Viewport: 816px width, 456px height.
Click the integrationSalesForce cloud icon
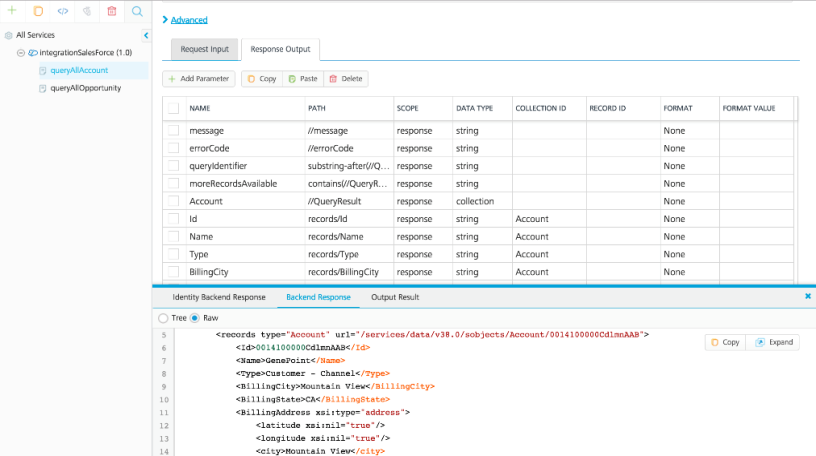tap(32, 53)
